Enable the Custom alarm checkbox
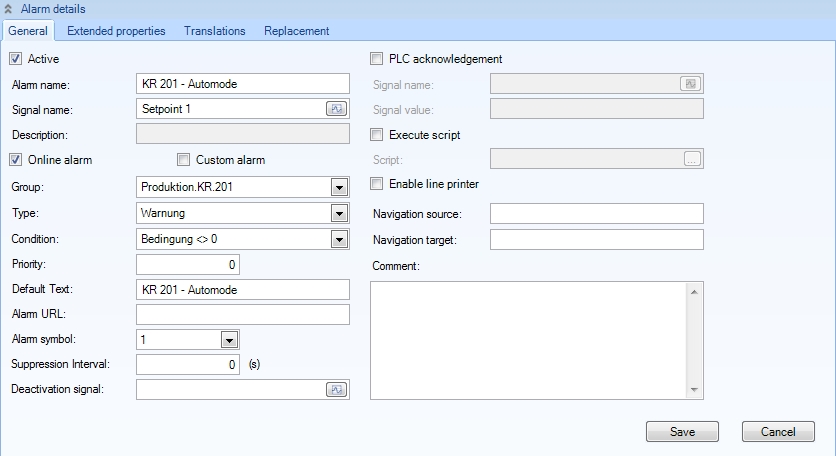The height and width of the screenshot is (456, 836). 183,159
